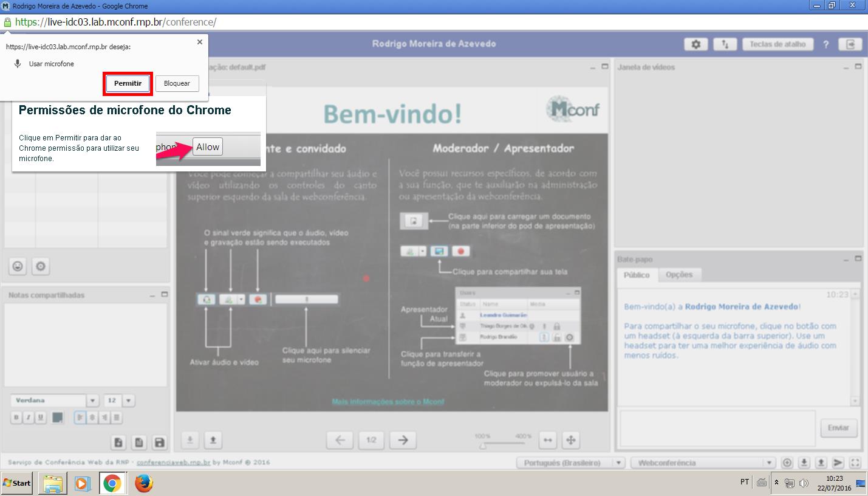Open the notes text color swatch
Screen dimensions: 868x496
(58, 418)
